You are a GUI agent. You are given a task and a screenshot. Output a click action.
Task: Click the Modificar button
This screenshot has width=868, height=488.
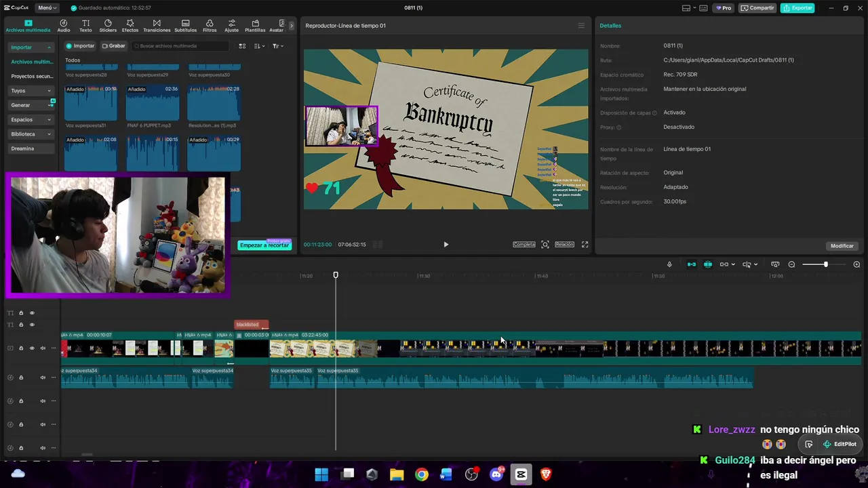(842, 246)
